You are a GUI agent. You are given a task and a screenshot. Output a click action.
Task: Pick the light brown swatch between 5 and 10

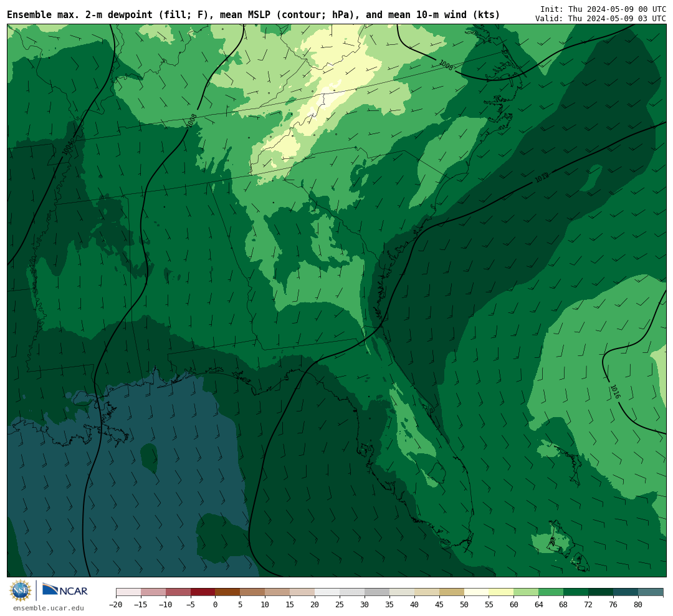(253, 592)
